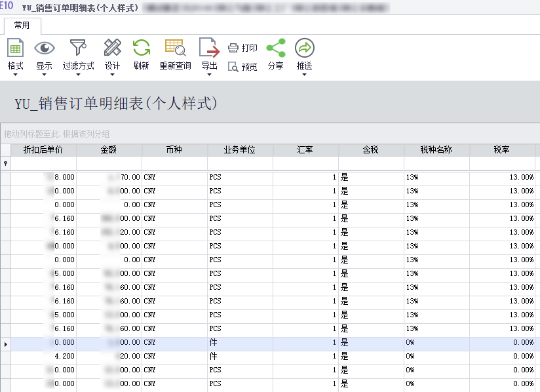This screenshot has height=392, width=540.
Task: Select the 常用 ribbon tab
Action: click(22, 26)
